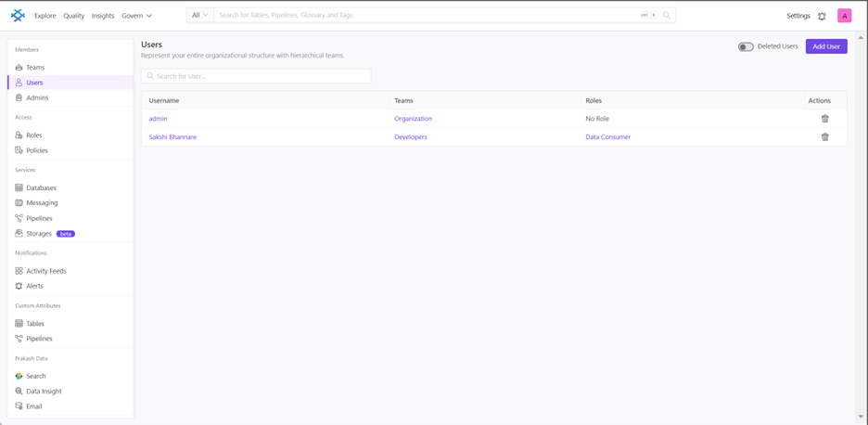Open the Developers team link
The width and height of the screenshot is (868, 425).
click(x=410, y=137)
